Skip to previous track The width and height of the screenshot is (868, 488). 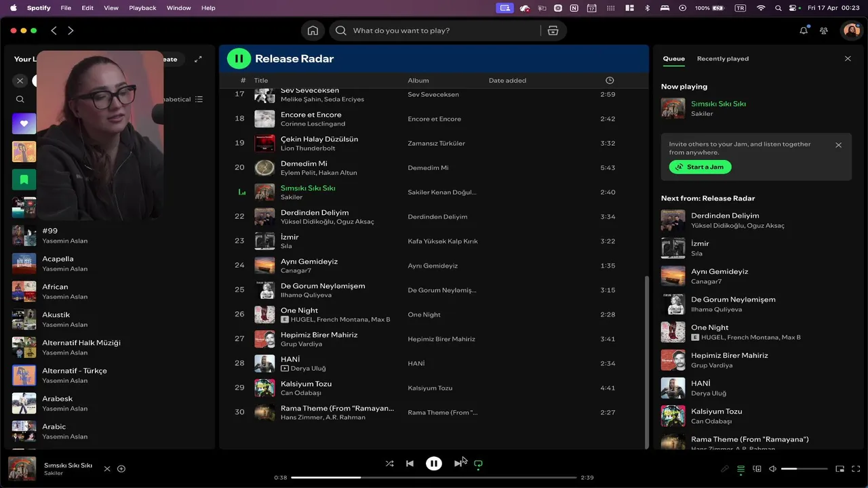click(410, 464)
